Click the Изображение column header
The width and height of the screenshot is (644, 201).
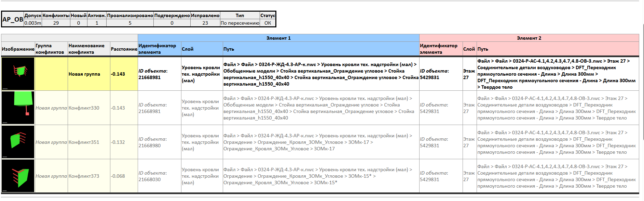(x=18, y=49)
